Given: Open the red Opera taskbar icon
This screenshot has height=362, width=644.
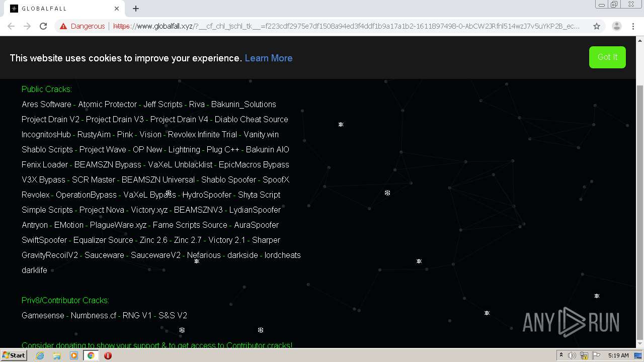Looking at the screenshot, I should click(x=108, y=355).
